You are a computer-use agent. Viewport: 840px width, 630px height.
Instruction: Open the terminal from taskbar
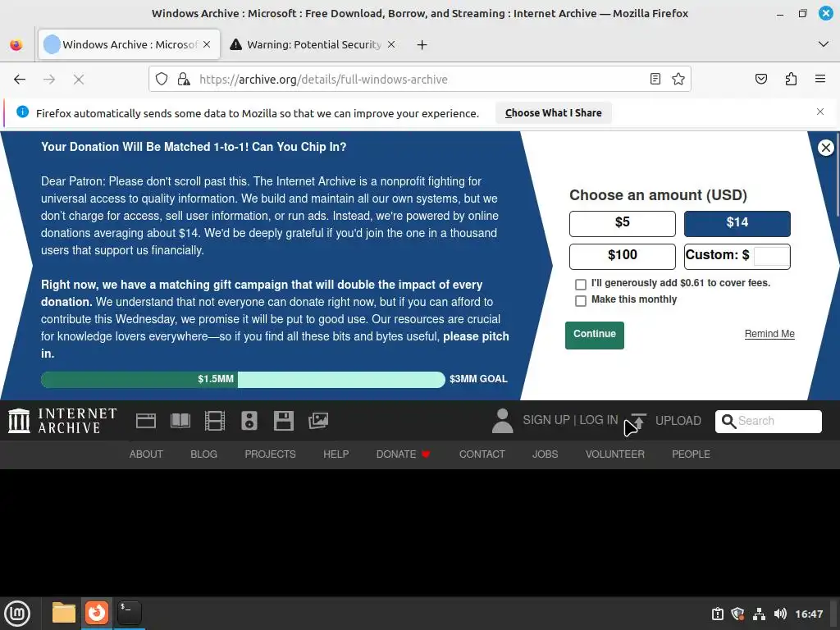pos(129,613)
